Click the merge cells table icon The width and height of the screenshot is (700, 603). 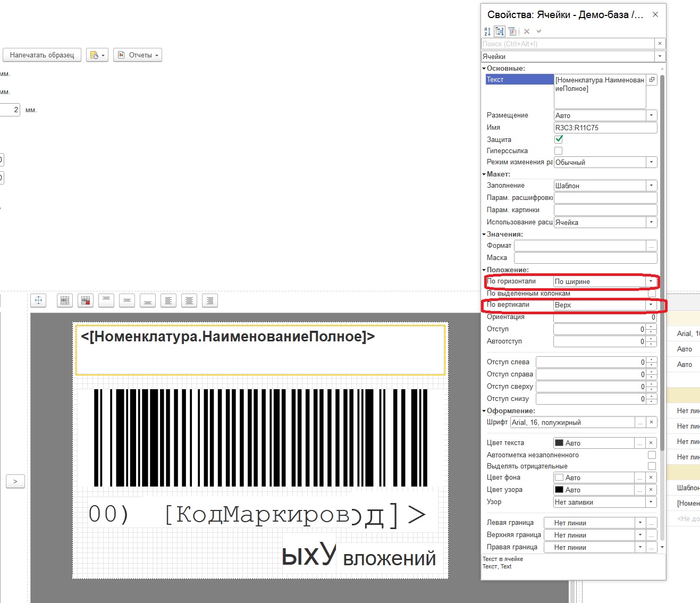click(64, 300)
